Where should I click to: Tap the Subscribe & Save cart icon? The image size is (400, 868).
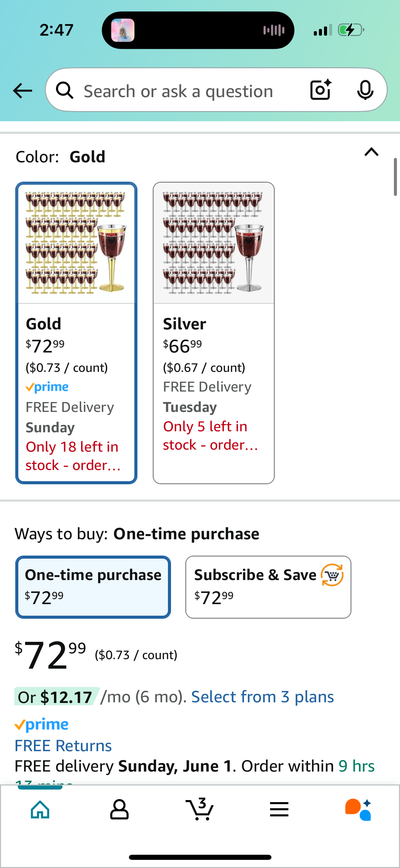coord(332,575)
